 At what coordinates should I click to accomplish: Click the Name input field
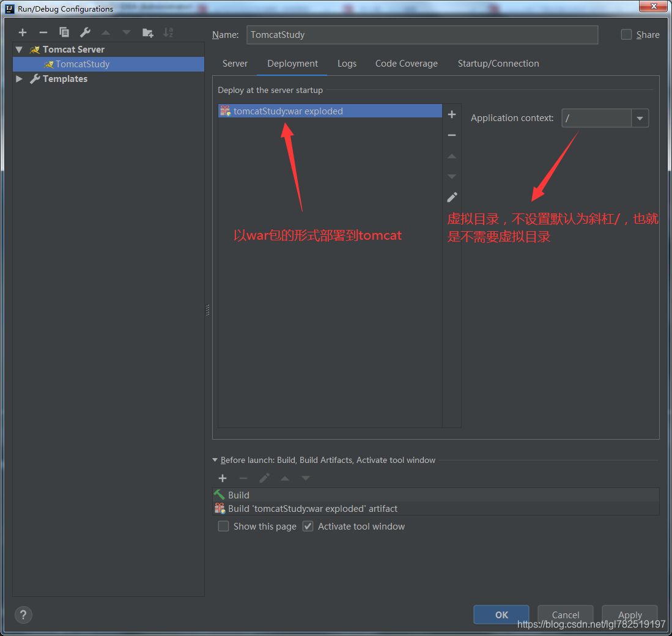click(422, 35)
